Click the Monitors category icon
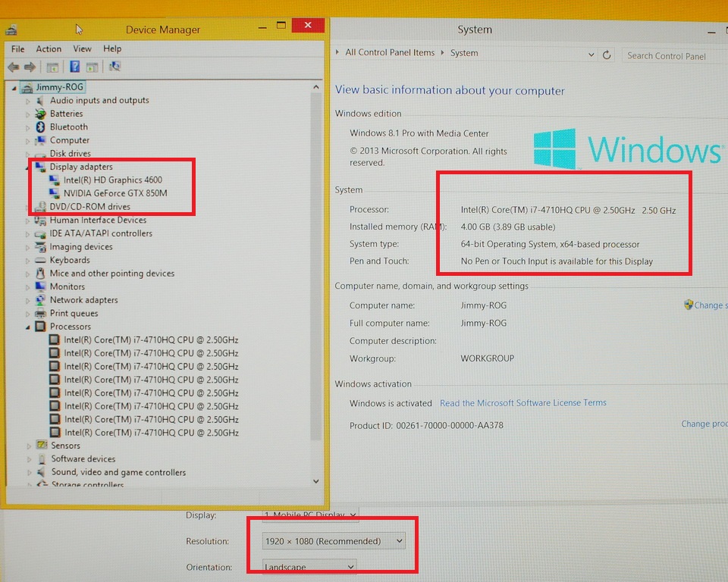 click(40, 286)
